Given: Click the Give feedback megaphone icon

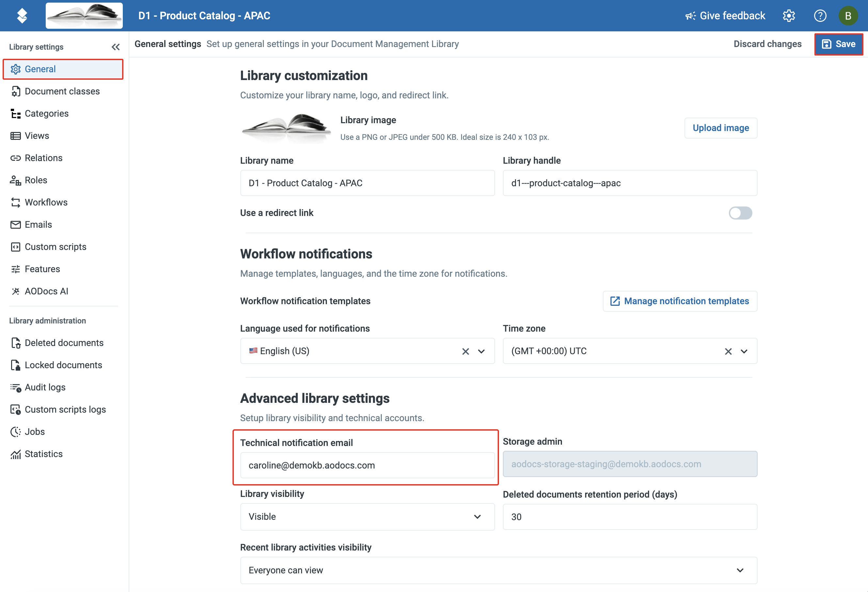Looking at the screenshot, I should click(690, 16).
